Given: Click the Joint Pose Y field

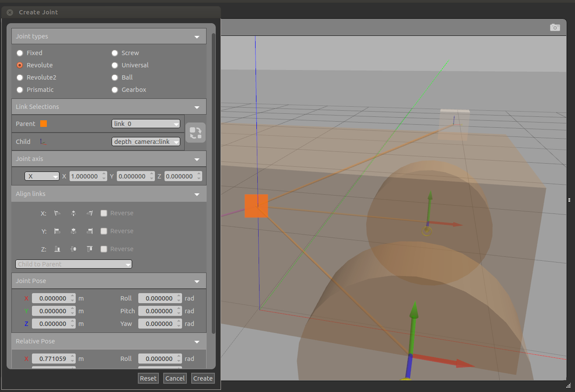Looking at the screenshot, I should (54, 311).
